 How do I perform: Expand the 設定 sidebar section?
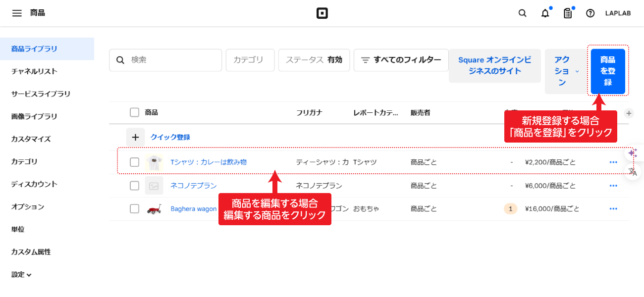pos(19,274)
